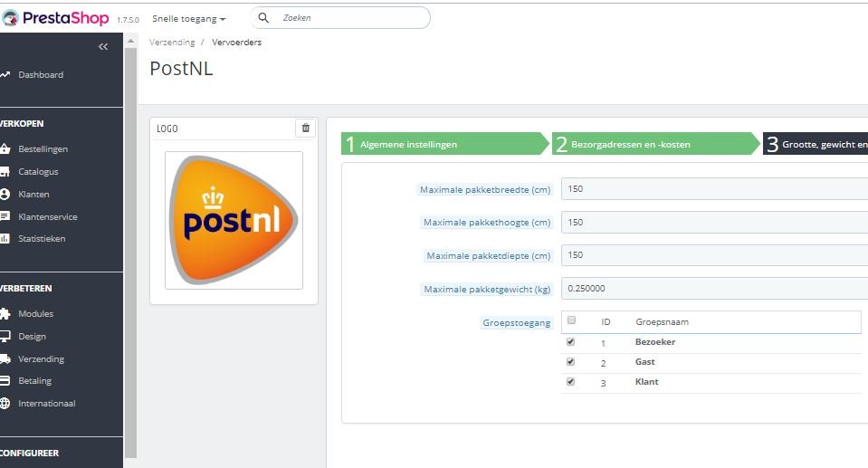868x468 pixels.
Task: Click the Modules puzzle icon
Action: (x=5, y=313)
